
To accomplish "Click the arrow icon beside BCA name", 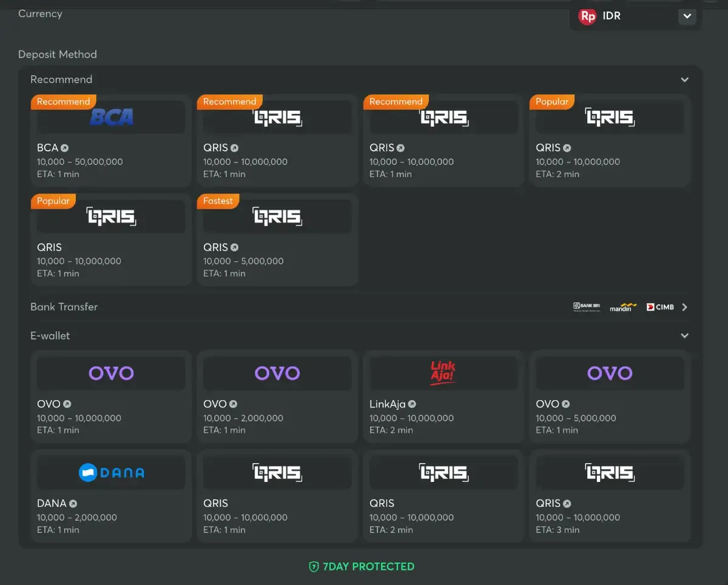I will click(x=65, y=148).
